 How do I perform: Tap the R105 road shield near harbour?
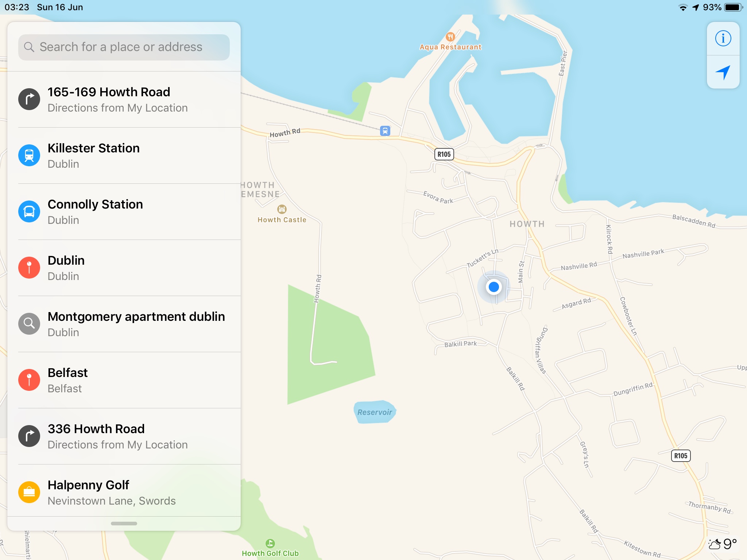[x=444, y=154]
